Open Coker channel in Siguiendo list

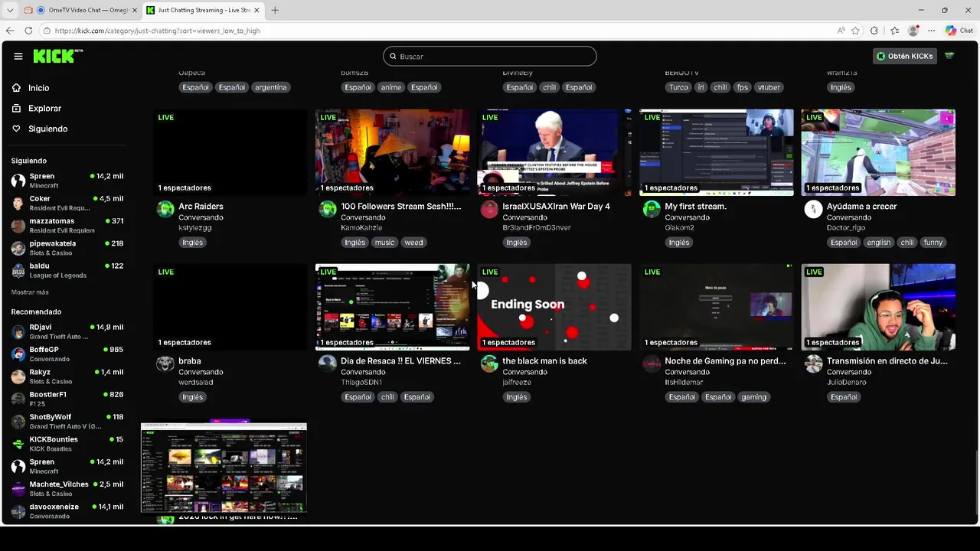pos(67,203)
